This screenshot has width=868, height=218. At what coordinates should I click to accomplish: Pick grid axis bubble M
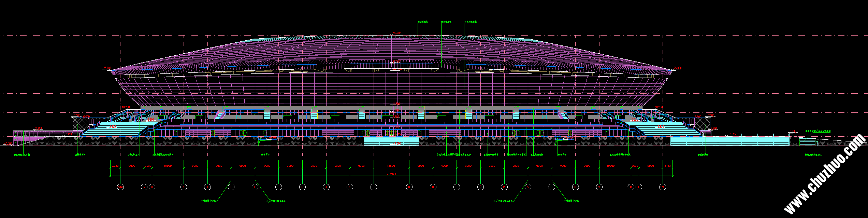pos(409,187)
